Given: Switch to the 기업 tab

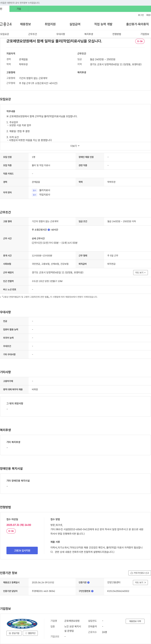Looking at the screenshot, I should [19, 9].
